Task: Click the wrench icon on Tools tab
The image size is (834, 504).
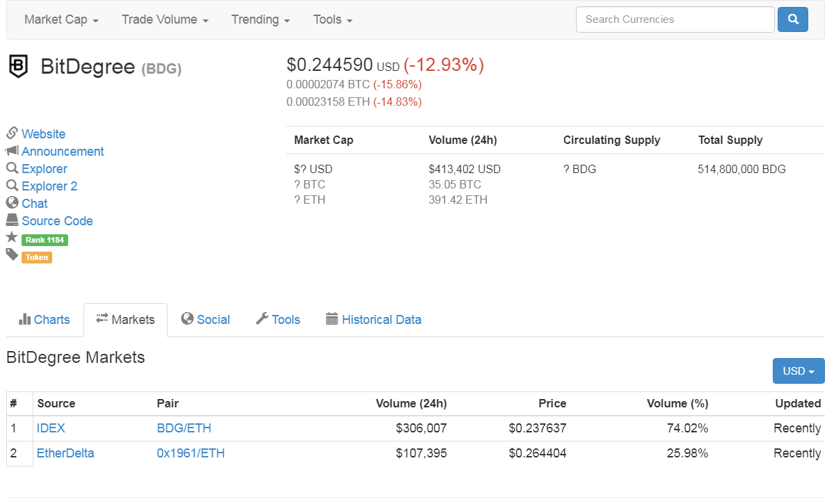Action: 262,318
